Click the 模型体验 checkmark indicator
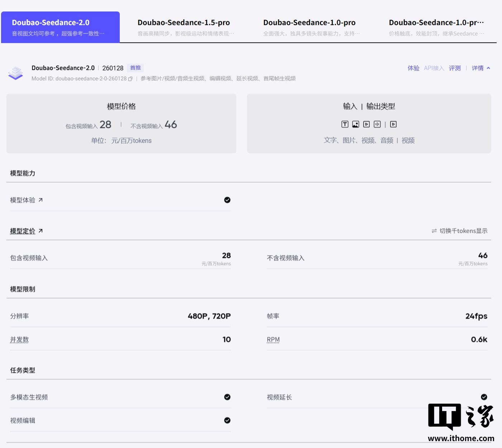Screen dimensions: 502x448 pos(227,200)
